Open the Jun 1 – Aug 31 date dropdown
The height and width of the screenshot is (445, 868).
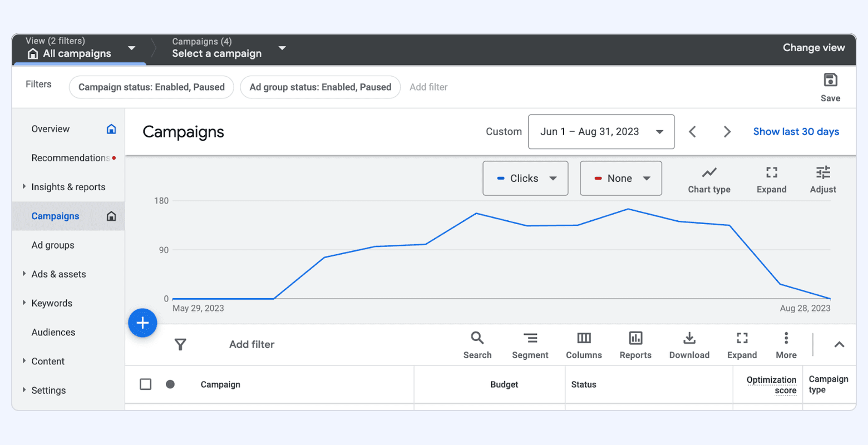coord(601,131)
